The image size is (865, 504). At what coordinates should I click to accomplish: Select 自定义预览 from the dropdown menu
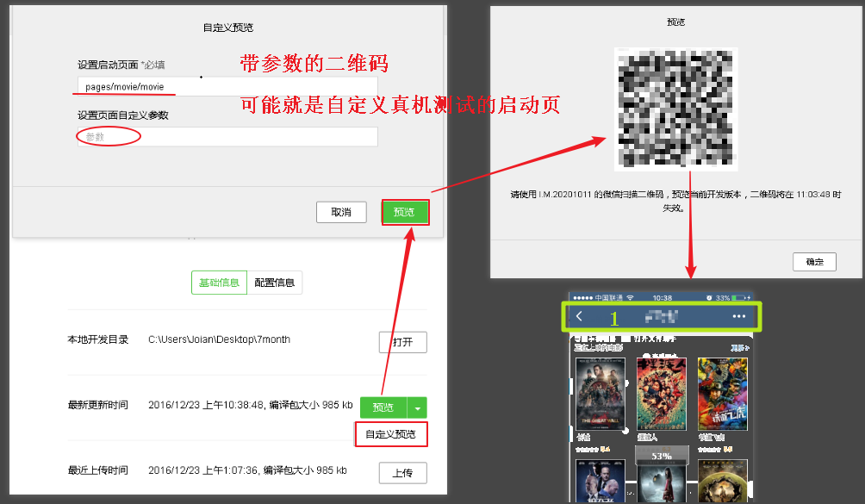[x=390, y=434]
